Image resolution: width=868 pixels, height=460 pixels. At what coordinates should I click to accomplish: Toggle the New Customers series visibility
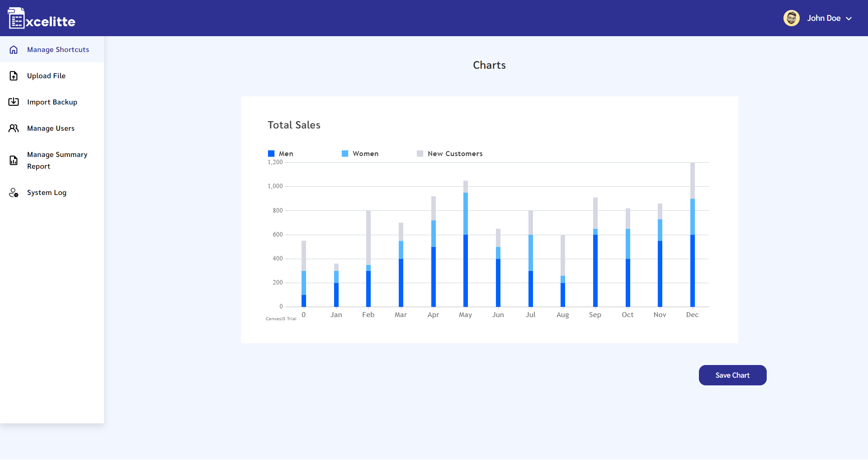(x=449, y=154)
